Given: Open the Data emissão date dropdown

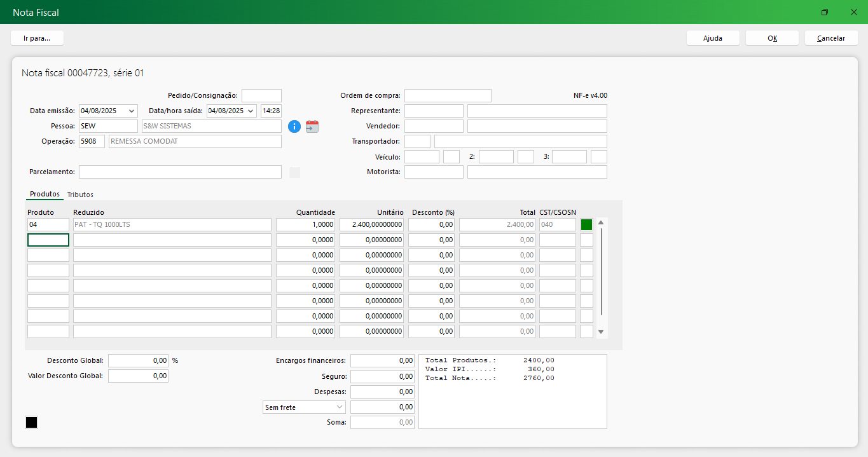Looking at the screenshot, I should [132, 111].
